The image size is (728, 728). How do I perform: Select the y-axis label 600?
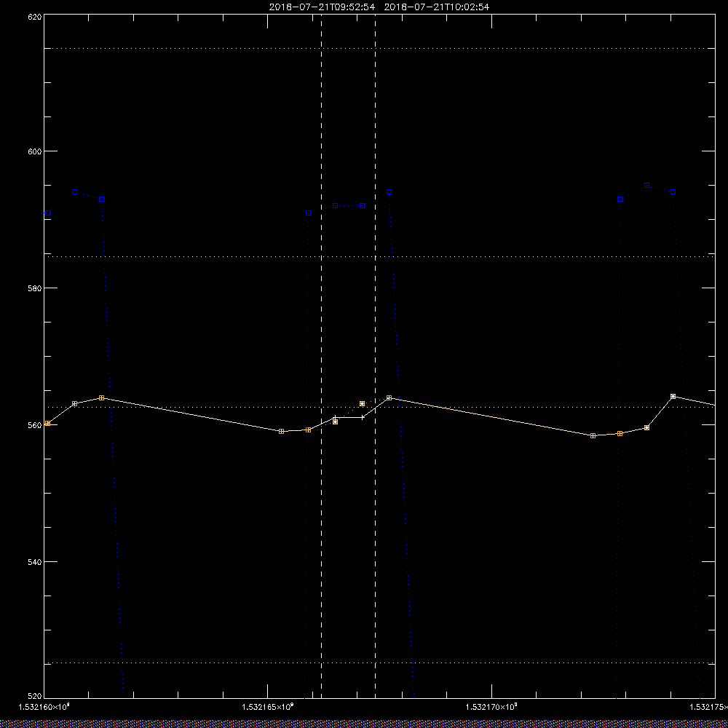35,151
